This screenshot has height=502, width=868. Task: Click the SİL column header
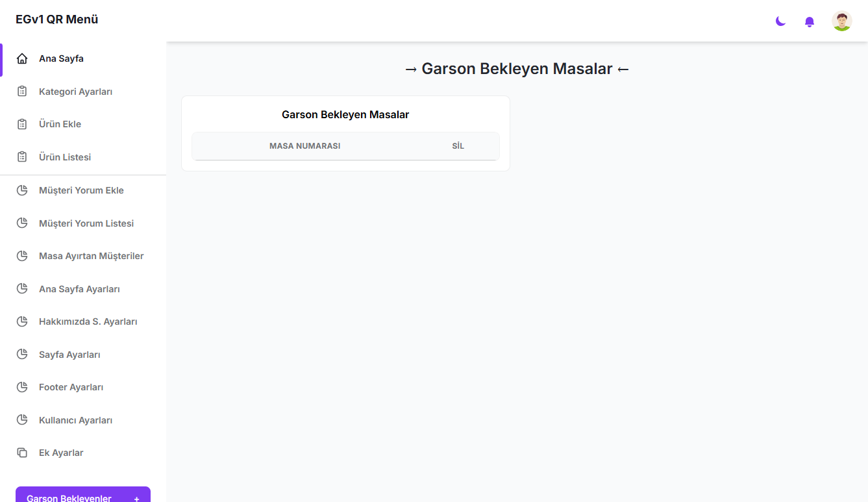tap(458, 146)
